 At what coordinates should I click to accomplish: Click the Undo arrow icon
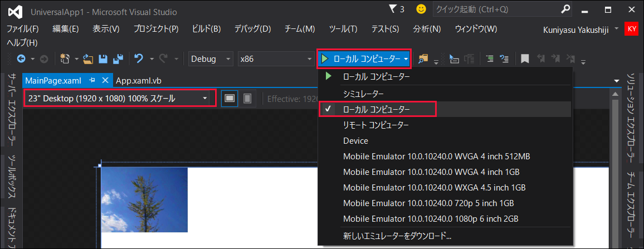139,58
